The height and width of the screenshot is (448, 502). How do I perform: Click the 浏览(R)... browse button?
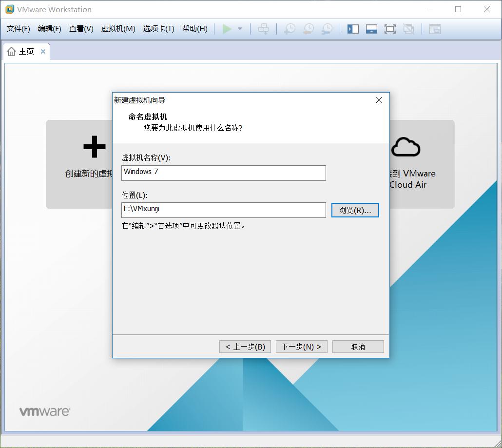355,210
